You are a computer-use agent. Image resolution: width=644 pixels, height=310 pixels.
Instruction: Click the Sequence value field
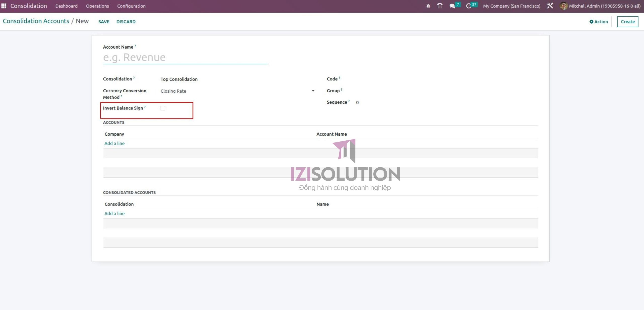tap(357, 102)
